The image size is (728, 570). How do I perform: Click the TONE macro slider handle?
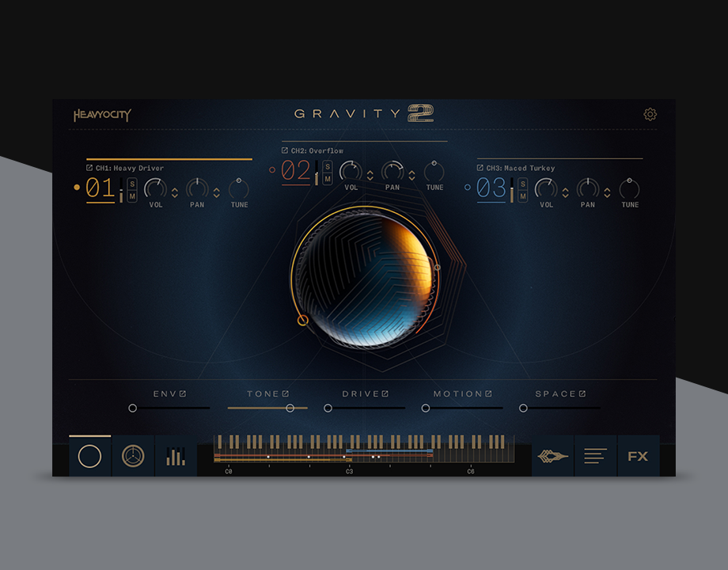coord(290,408)
